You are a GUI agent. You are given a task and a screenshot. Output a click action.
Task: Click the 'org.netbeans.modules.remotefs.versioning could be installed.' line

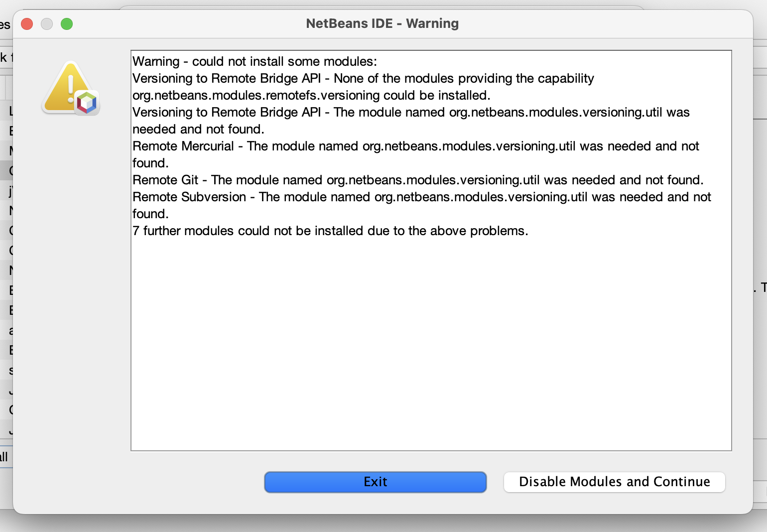coord(311,95)
